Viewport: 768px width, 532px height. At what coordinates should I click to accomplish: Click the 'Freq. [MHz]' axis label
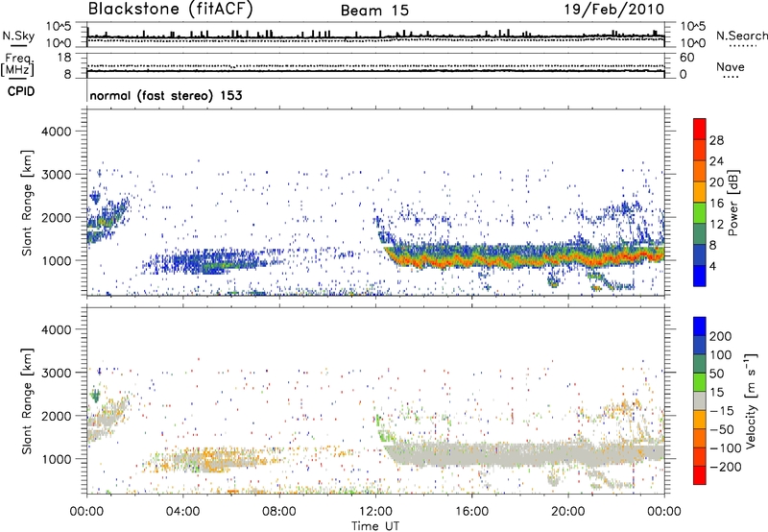tap(17, 64)
